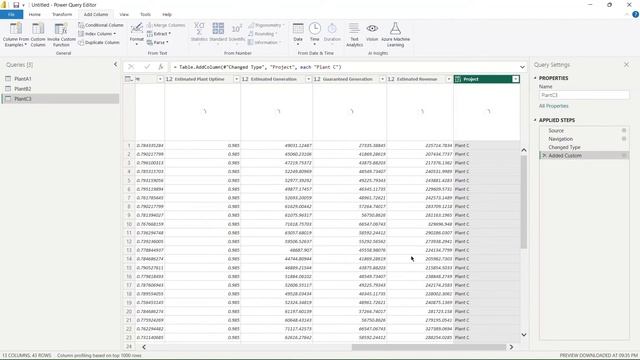The image size is (640, 360).
Task: Click vertical scrollbar down arrow
Action: pos(524,335)
